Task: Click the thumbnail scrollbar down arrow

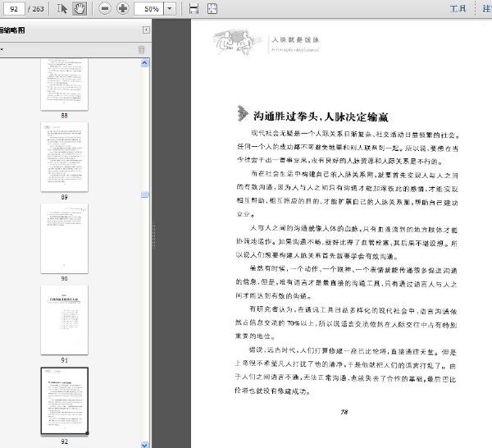Action: [x=144, y=445]
